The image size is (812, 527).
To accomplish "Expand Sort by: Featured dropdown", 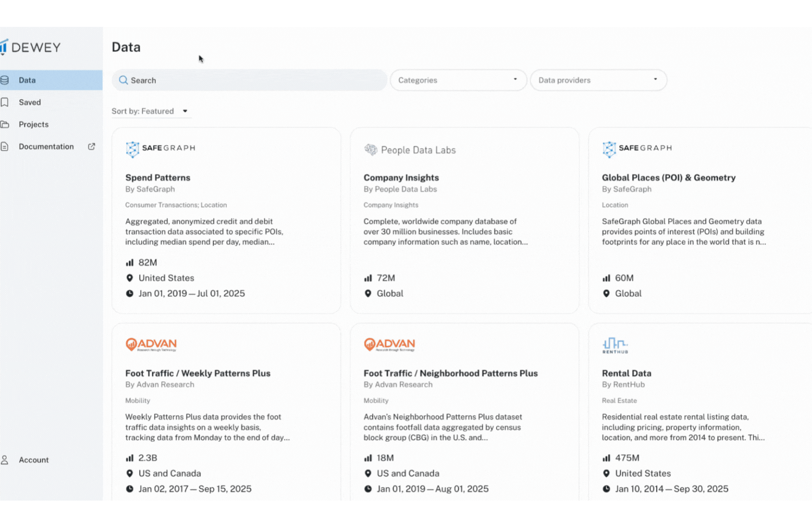I will tap(150, 111).
